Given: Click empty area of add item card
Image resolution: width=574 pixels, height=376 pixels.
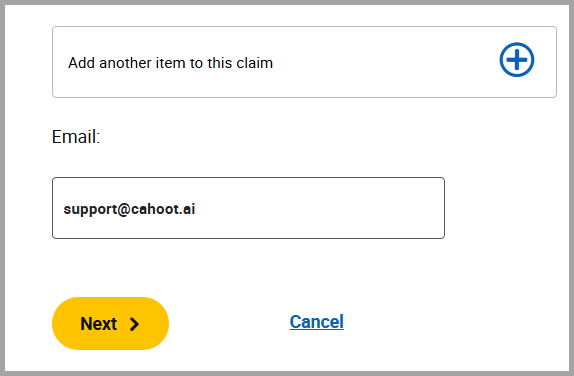Looking at the screenshot, I should tap(384, 62).
